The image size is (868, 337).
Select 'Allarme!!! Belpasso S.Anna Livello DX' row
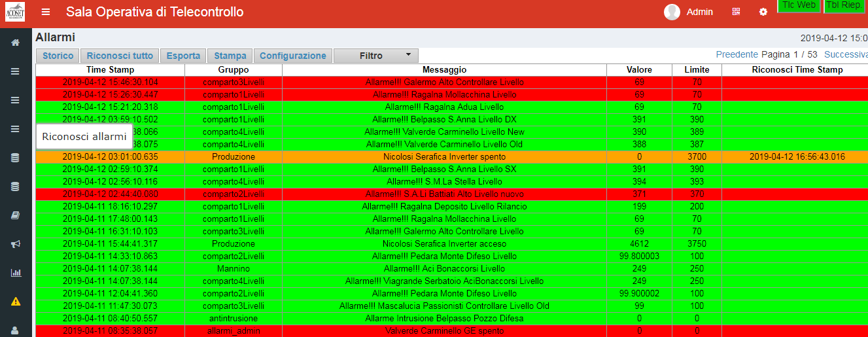click(x=444, y=120)
